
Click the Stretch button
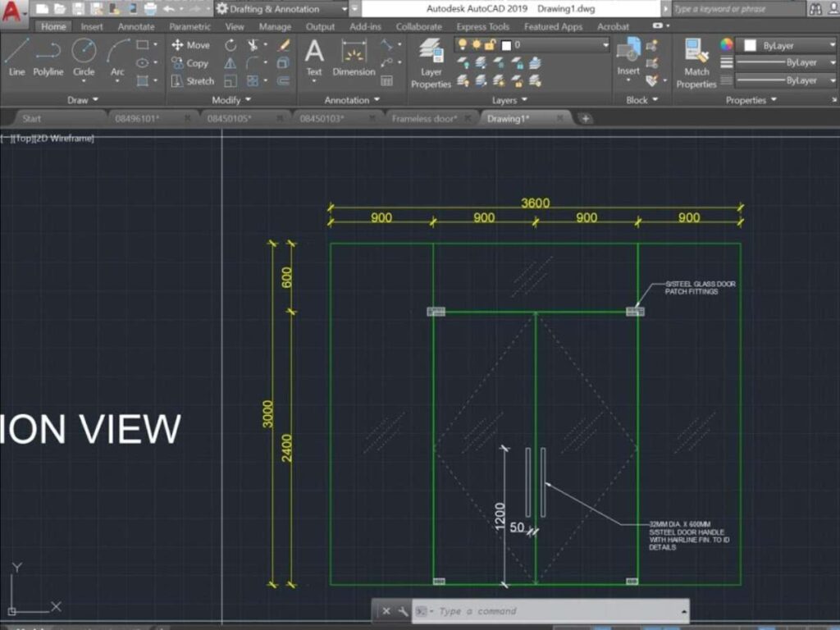(193, 81)
